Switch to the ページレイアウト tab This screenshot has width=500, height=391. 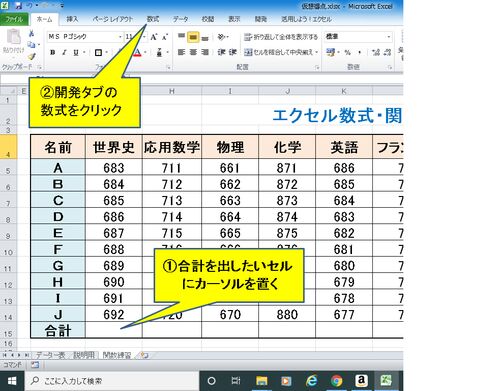(x=113, y=19)
